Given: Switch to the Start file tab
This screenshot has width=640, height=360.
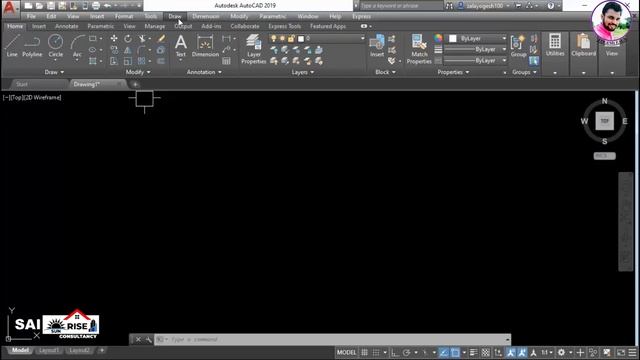Looking at the screenshot, I should tap(22, 84).
